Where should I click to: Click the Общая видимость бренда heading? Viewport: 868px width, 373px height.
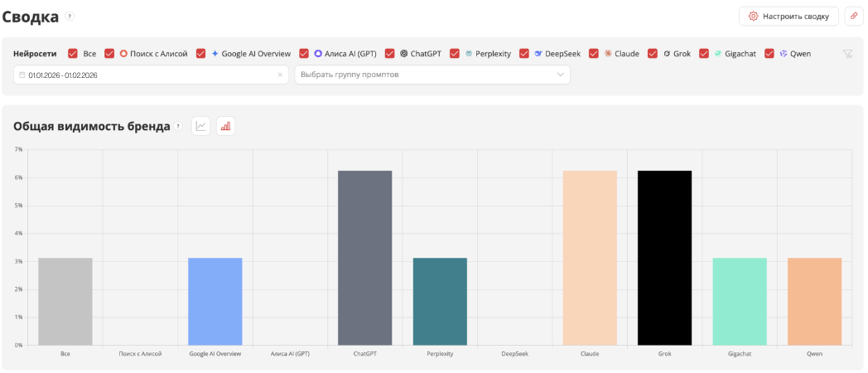pos(92,126)
